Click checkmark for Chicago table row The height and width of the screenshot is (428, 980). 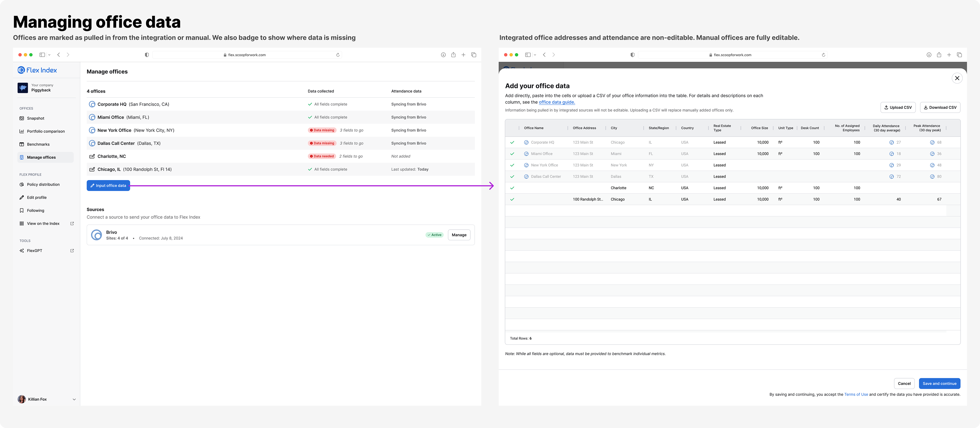512,199
